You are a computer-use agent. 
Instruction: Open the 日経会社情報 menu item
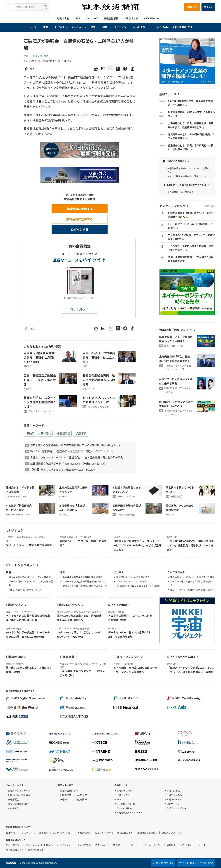click(111, 18)
